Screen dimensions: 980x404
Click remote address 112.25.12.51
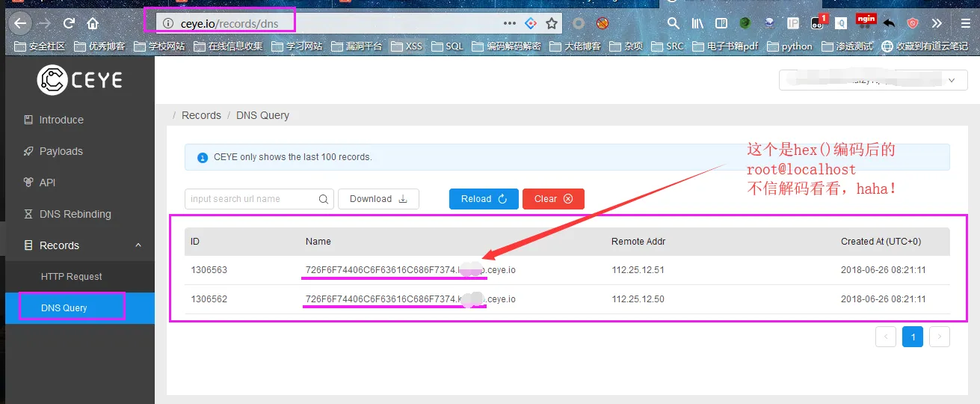(638, 270)
